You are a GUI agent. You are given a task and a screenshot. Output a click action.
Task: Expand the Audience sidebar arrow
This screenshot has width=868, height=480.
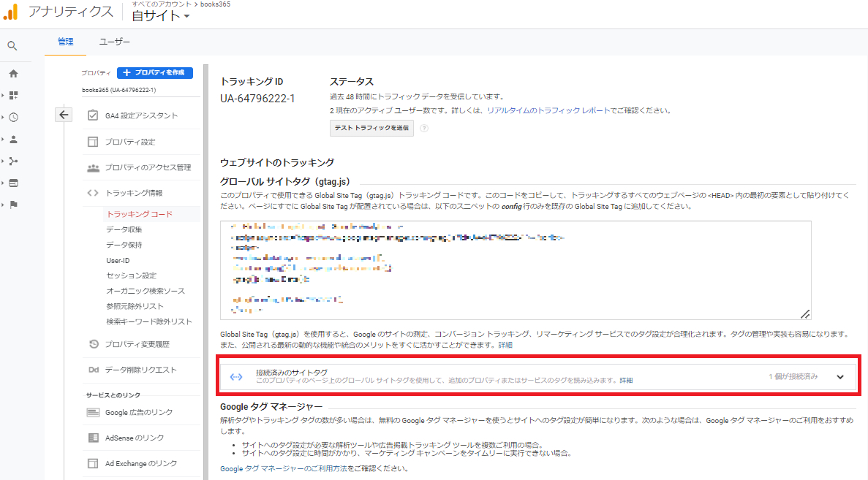(3, 140)
